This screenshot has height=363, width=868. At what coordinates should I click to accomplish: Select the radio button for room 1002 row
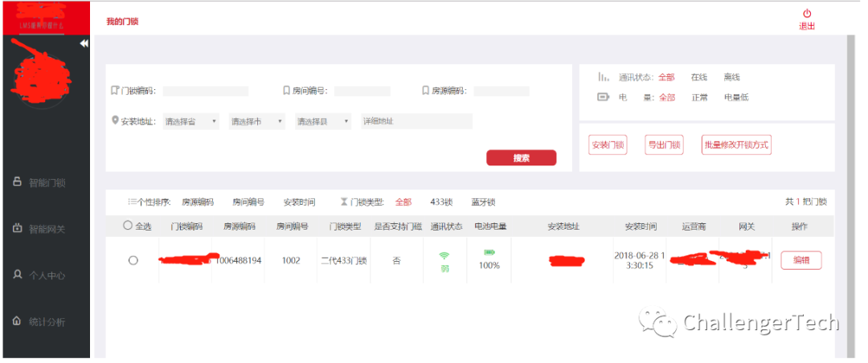(x=133, y=260)
